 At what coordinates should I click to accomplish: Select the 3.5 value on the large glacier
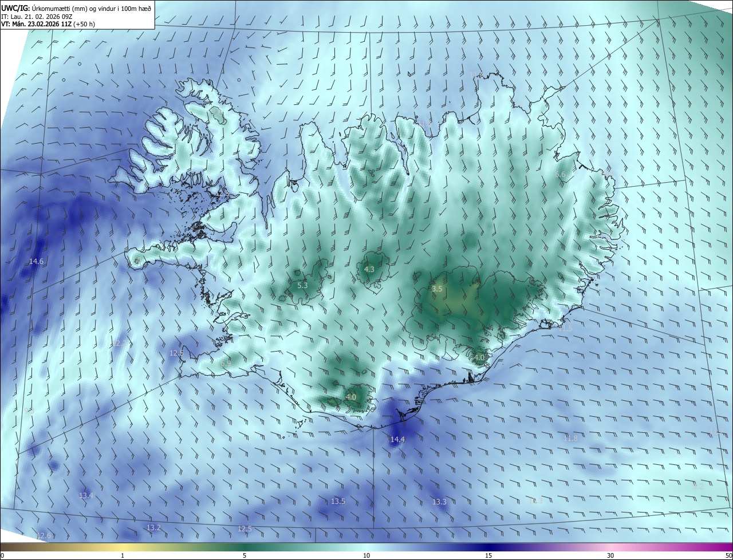[437, 289]
